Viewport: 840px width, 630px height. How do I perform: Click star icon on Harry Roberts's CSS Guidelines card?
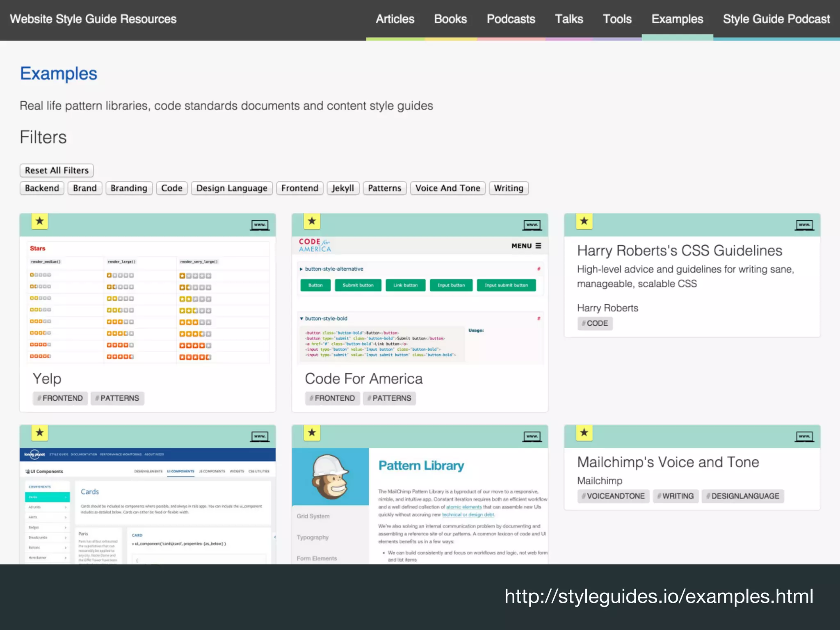584,221
